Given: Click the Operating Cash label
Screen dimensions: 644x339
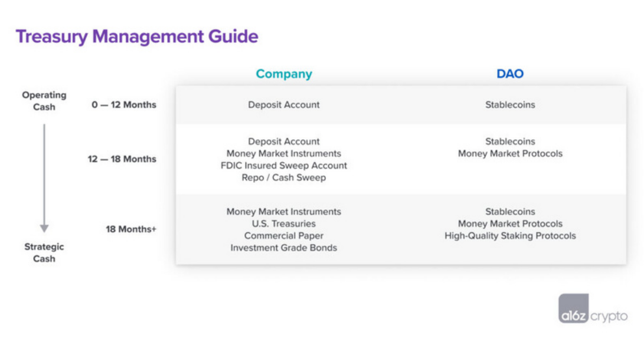Looking at the screenshot, I should tap(44, 101).
